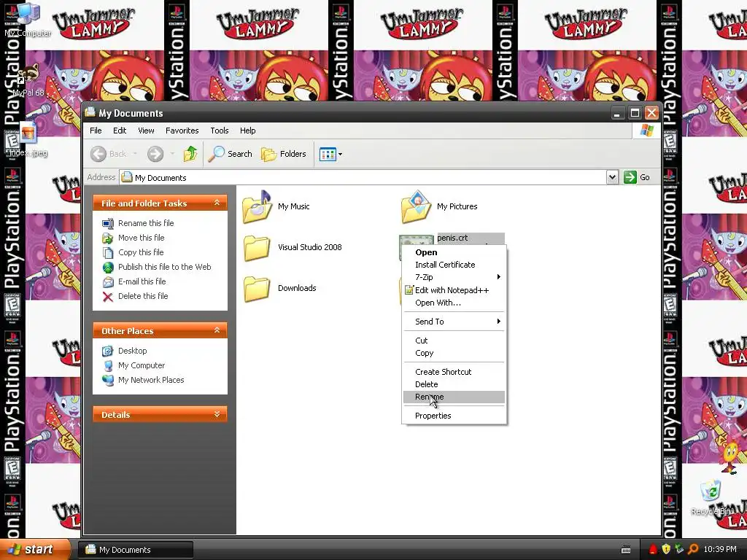Screen dimensions: 747x560
Task: Open the Start menu
Action: [35, 550]
